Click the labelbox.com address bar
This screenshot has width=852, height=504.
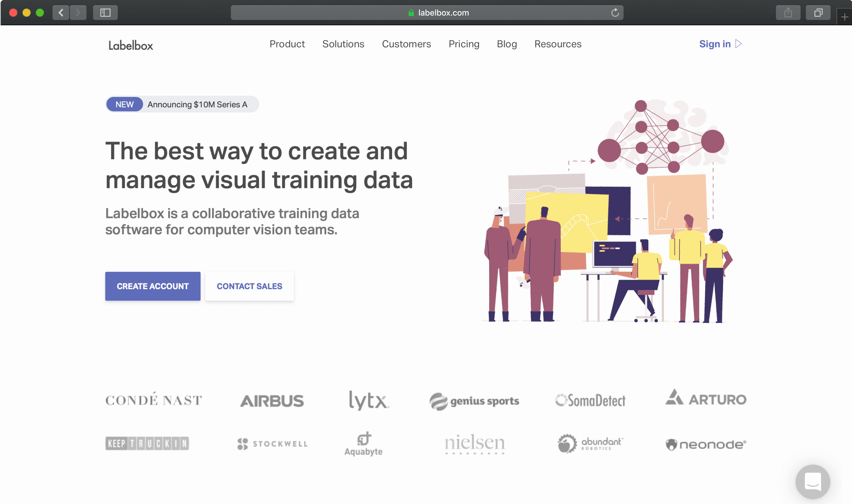click(427, 13)
